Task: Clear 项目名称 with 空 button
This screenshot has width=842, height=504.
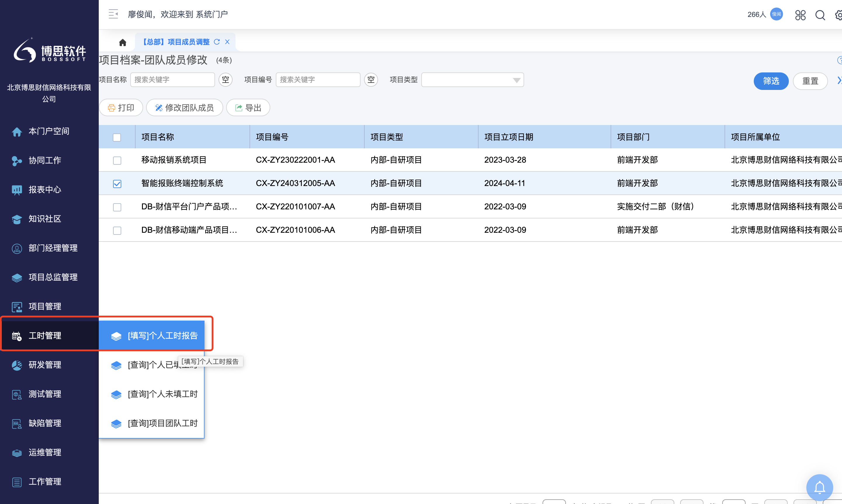Action: [x=225, y=80]
